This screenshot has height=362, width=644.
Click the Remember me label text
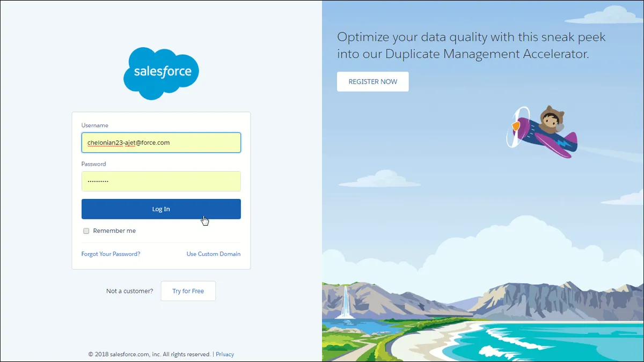[x=114, y=231]
